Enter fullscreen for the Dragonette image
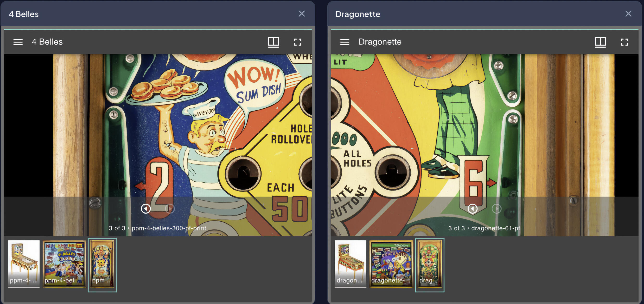The image size is (644, 304). click(x=625, y=42)
